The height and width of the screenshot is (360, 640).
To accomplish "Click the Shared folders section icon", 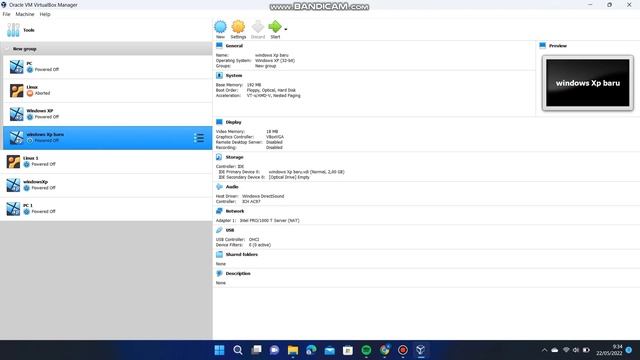I will click(x=219, y=254).
